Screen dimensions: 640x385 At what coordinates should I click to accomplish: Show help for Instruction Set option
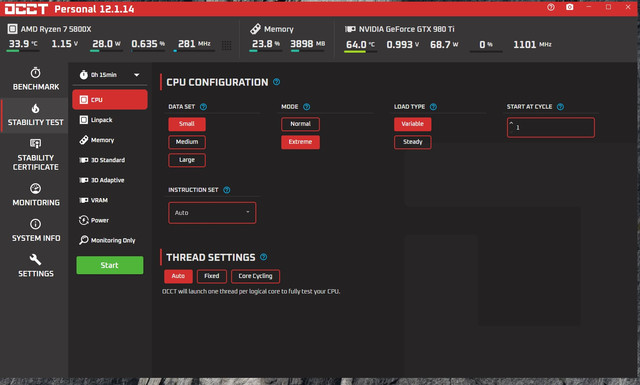(x=227, y=190)
